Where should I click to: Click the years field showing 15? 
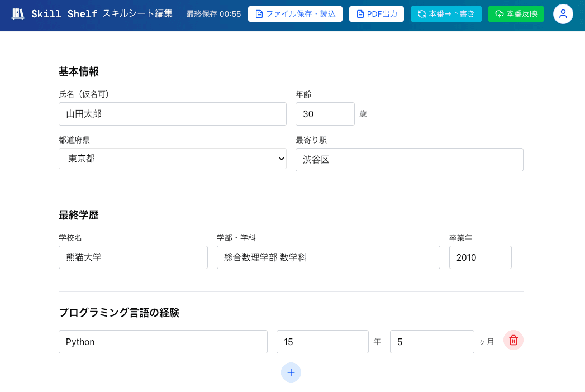[x=322, y=342]
